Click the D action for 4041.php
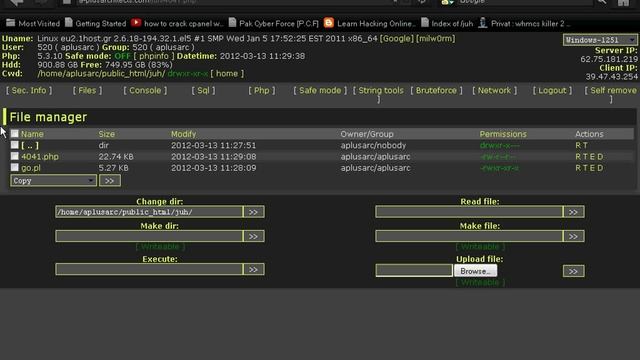This screenshot has height=360, width=640. coord(600,157)
